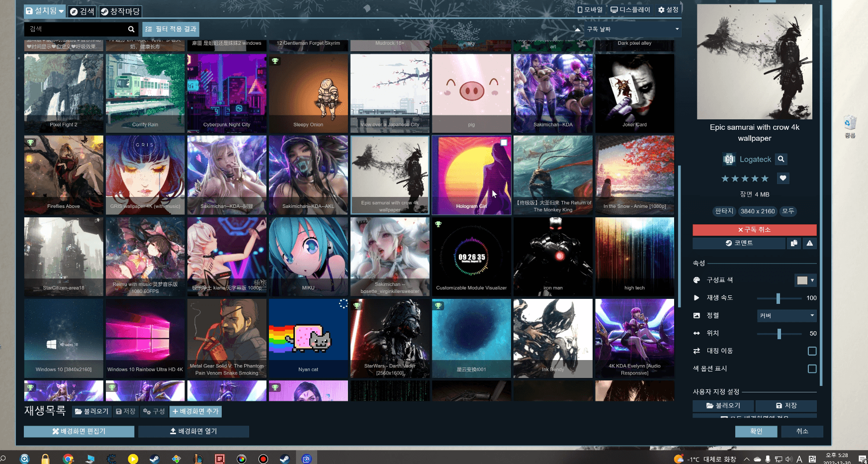Click playlist 구성 configure button
868x464 pixels.
(154, 411)
